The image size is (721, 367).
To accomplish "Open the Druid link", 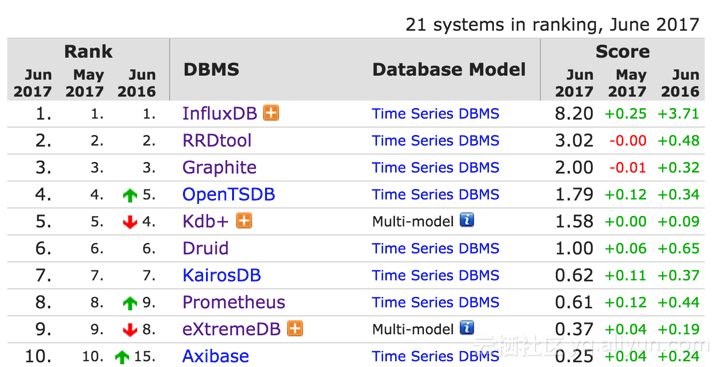I will [205, 248].
